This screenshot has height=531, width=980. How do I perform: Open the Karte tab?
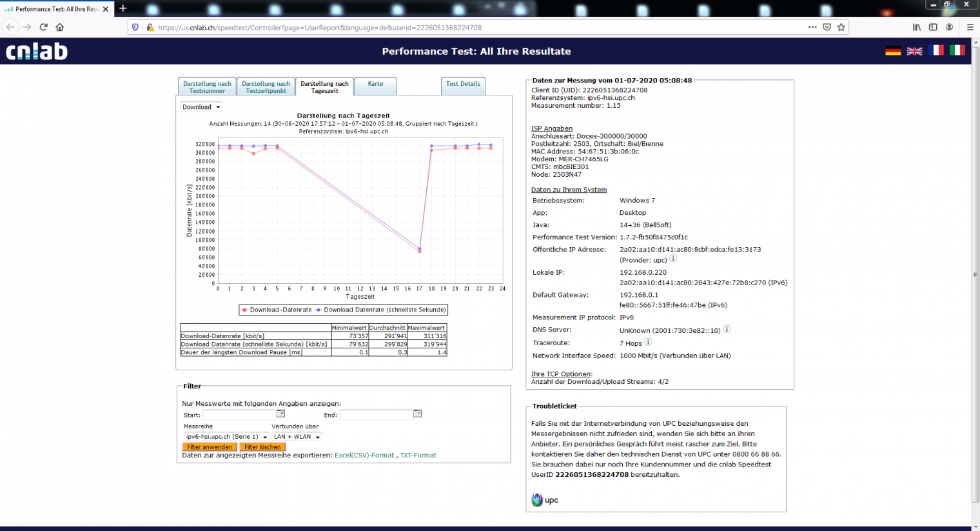(x=375, y=85)
